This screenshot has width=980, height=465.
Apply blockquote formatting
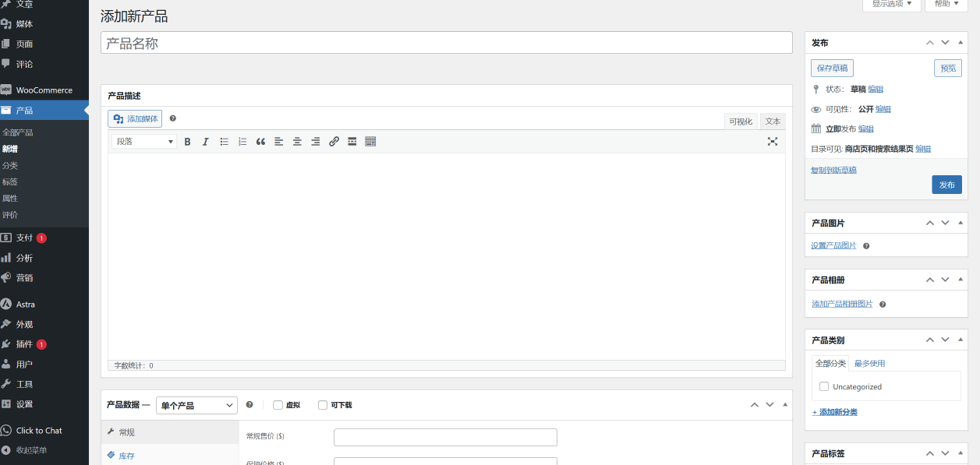(260, 142)
